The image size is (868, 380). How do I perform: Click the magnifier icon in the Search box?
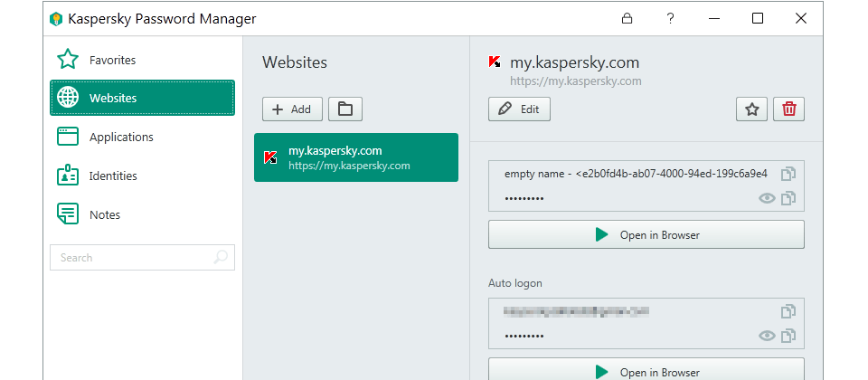tap(221, 257)
